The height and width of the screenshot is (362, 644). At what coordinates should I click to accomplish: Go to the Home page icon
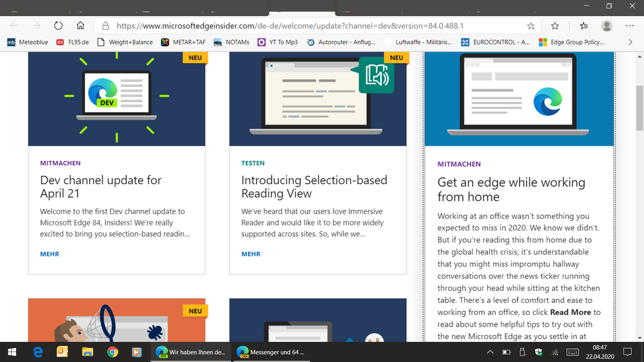(81, 26)
